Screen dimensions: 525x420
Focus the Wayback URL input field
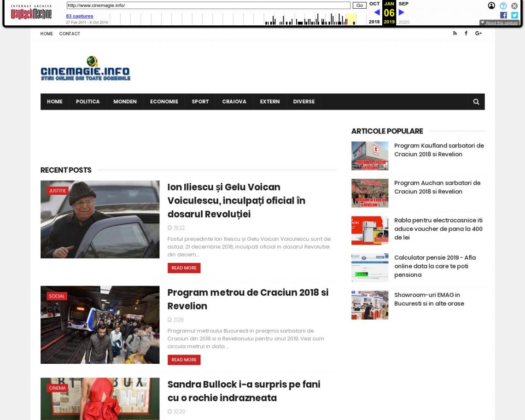tap(209, 6)
